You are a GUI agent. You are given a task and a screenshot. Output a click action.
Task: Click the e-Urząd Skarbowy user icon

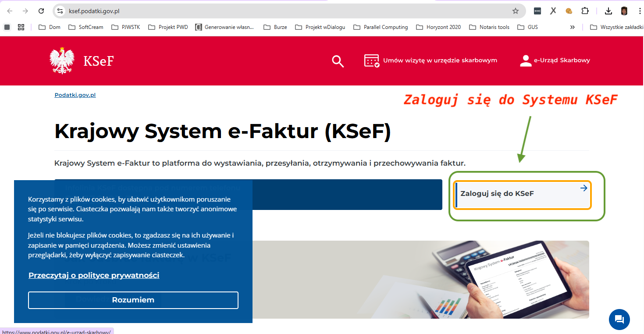[526, 60]
